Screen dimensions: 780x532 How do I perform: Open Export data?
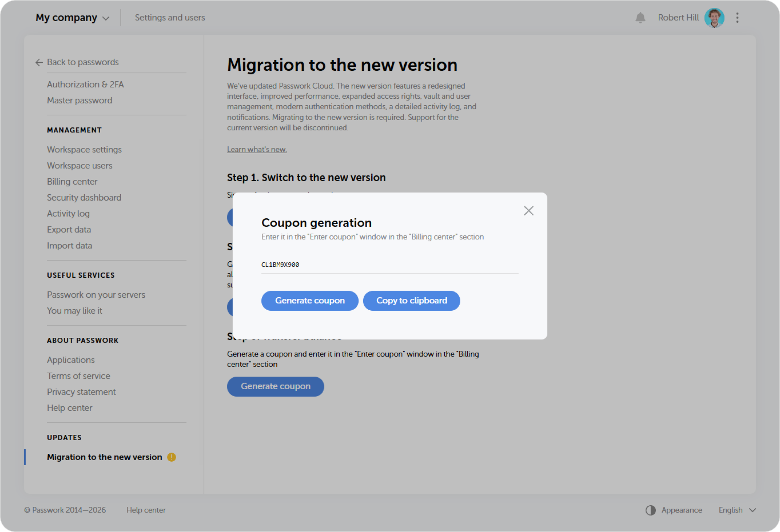click(x=69, y=229)
